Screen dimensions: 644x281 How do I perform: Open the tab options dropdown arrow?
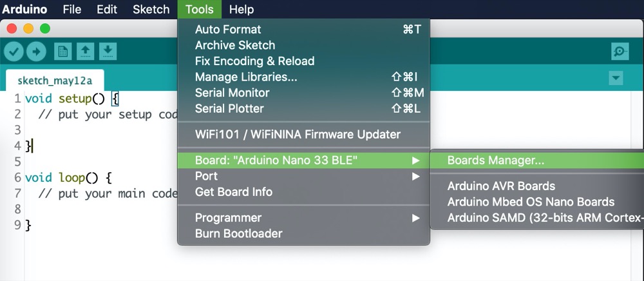[616, 78]
